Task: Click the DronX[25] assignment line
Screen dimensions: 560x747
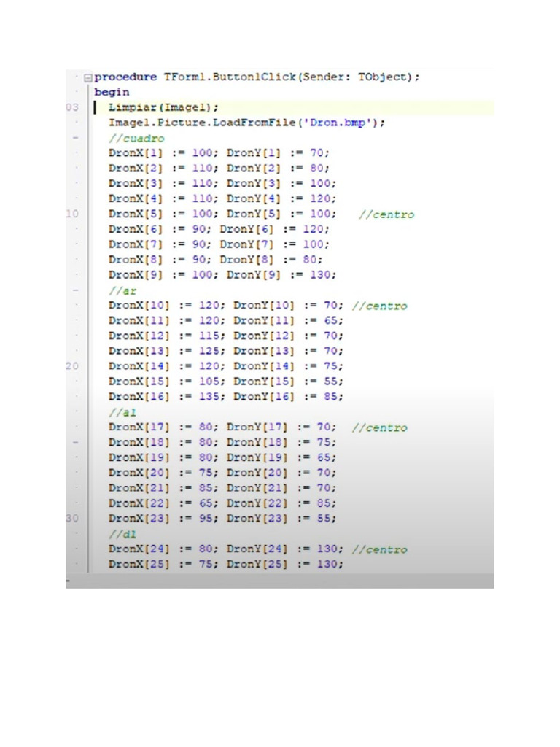Action: point(226,565)
